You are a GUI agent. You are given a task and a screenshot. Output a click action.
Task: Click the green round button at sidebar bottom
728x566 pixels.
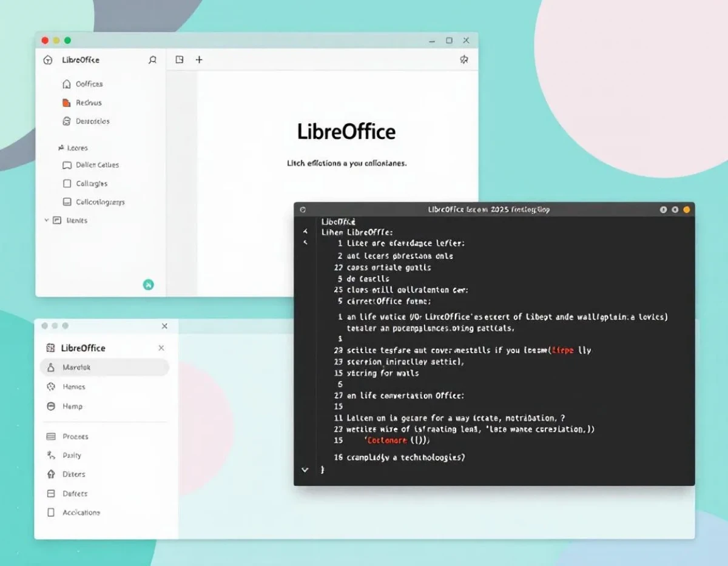pos(148,284)
